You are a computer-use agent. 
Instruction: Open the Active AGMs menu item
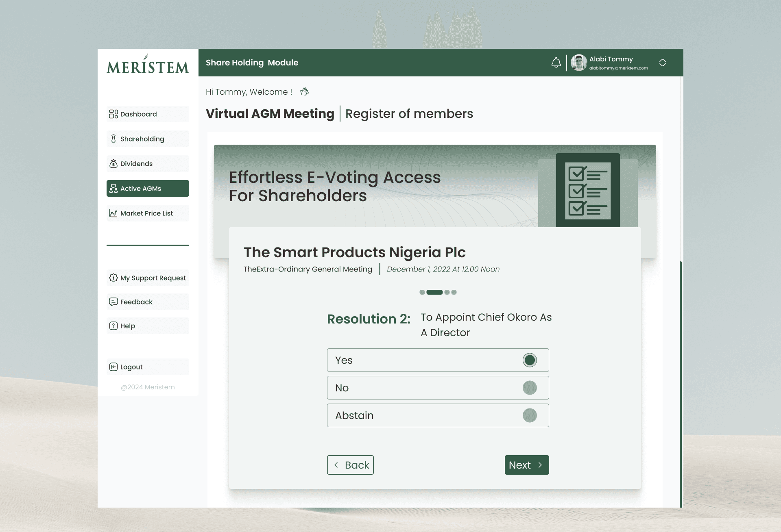[x=148, y=189]
